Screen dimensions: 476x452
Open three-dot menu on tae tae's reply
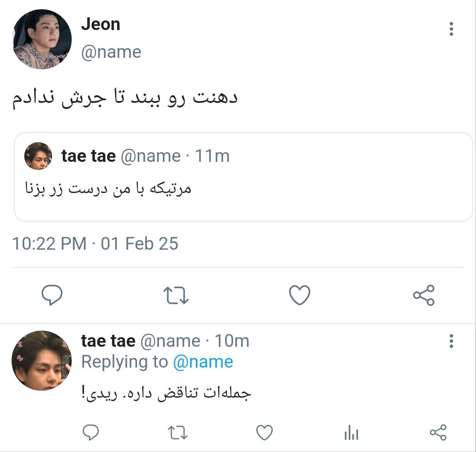click(451, 341)
